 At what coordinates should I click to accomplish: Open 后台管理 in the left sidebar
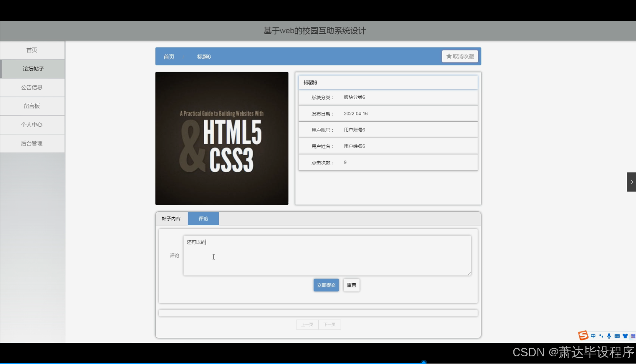(32, 143)
